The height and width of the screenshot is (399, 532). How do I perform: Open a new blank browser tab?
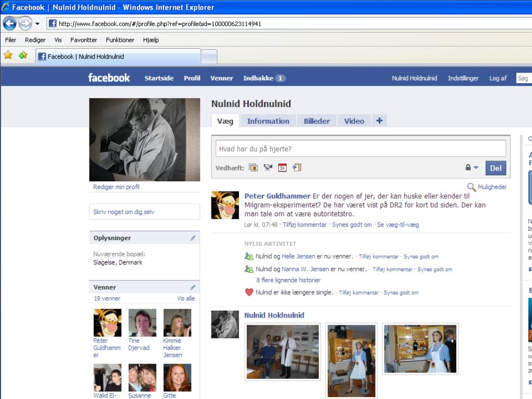click(x=209, y=57)
